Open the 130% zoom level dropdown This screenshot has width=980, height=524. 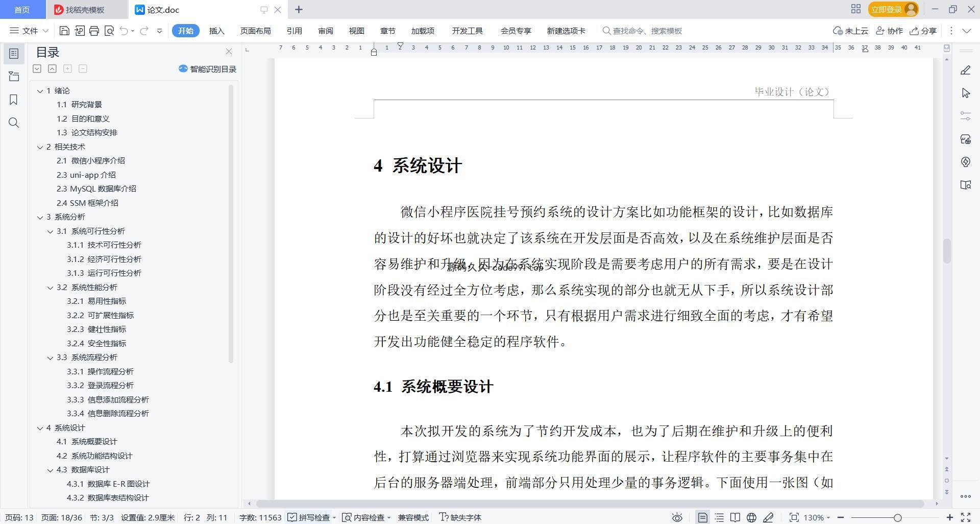pyautogui.click(x=817, y=517)
